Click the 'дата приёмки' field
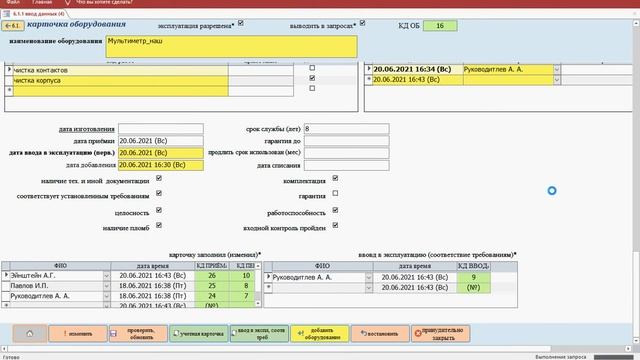The width and height of the screenshot is (640, 360). tap(161, 141)
